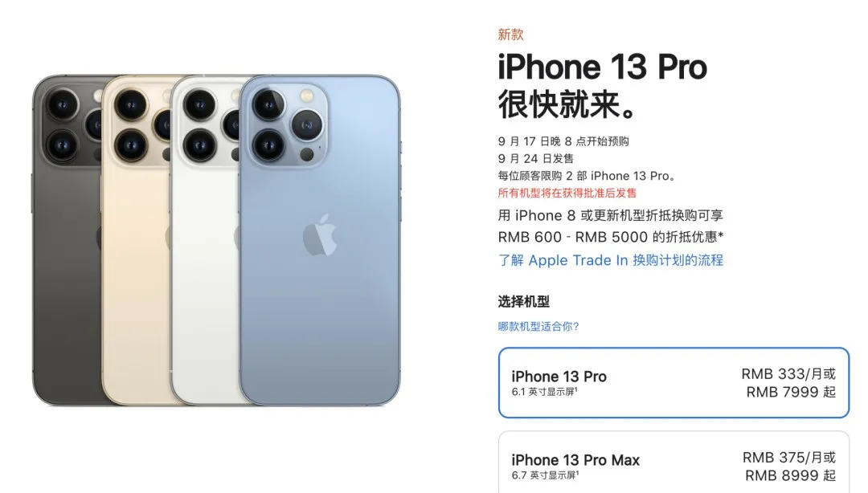Click the 哪款机型适合你? link
This screenshot has height=493, width=868.
(538, 327)
